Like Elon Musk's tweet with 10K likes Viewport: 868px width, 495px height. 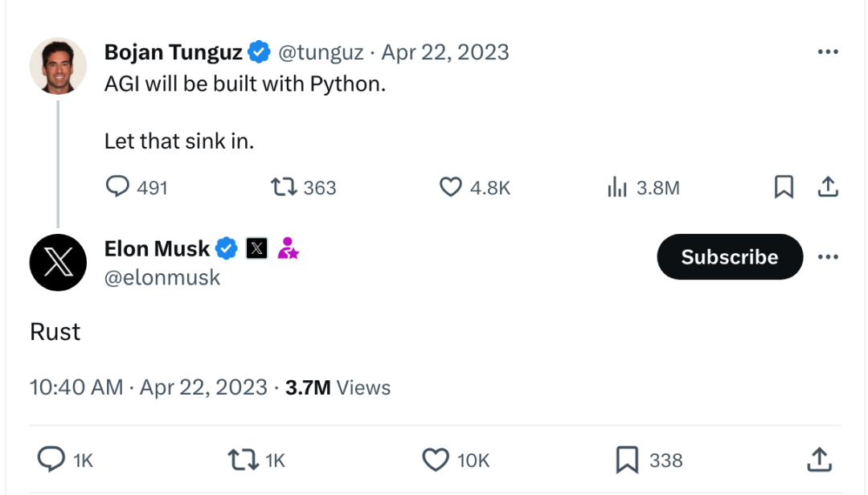436,460
